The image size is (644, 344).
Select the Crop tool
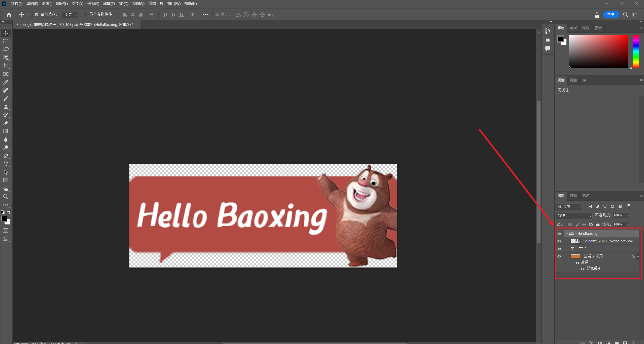(6, 66)
